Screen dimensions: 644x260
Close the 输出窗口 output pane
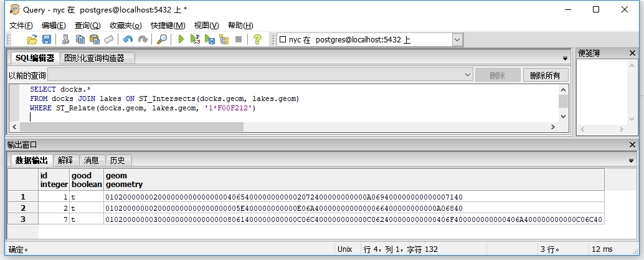pos(633,145)
